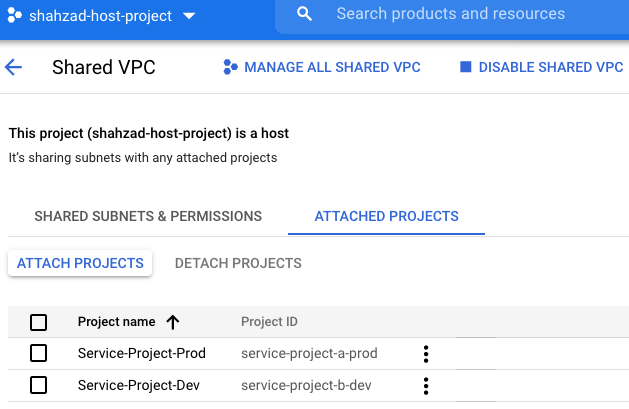Sort by the Project name column header
The width and height of the screenshot is (629, 409).
pos(116,322)
